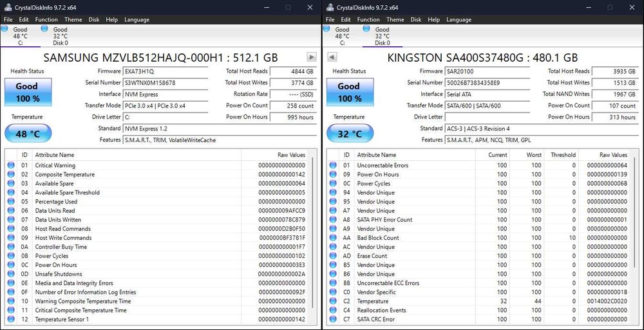Image resolution: width=644 pixels, height=330 pixels.
Task: Click the next-disk arrow beside the Samsung title
Action: coord(312,57)
